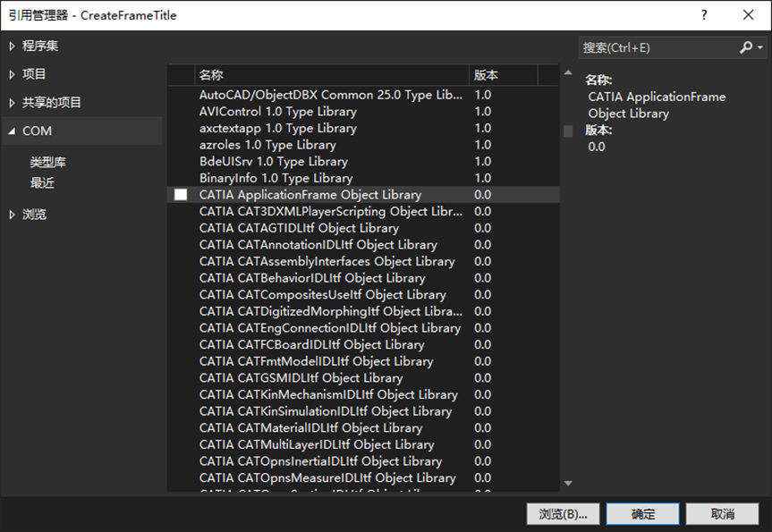Click the help question mark button

click(705, 15)
